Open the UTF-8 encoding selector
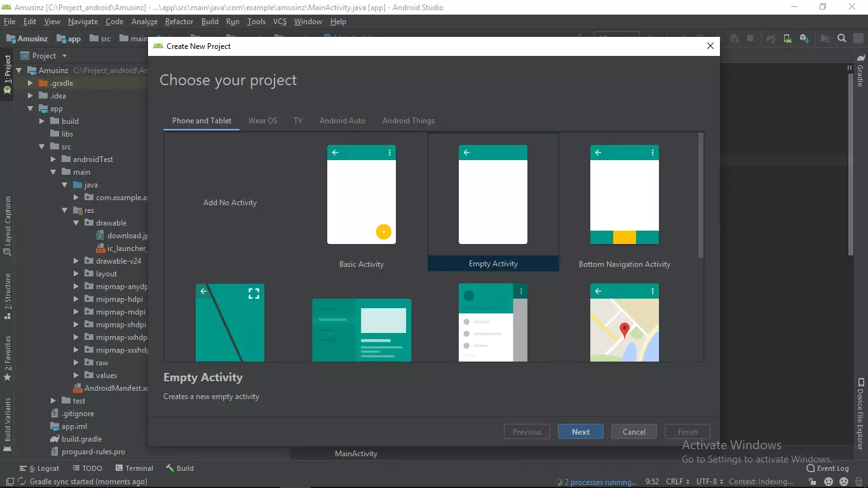The image size is (868, 488). click(x=710, y=482)
